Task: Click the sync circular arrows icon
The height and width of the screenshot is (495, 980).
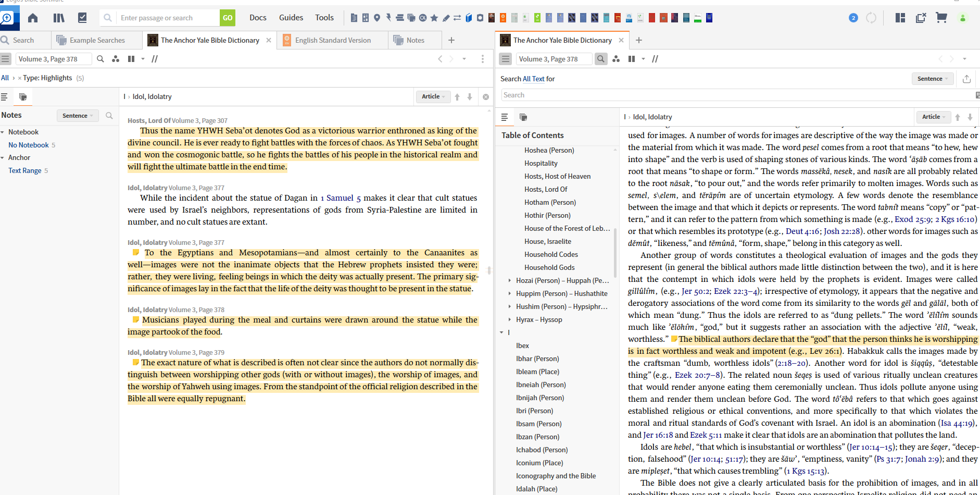Action: [871, 18]
